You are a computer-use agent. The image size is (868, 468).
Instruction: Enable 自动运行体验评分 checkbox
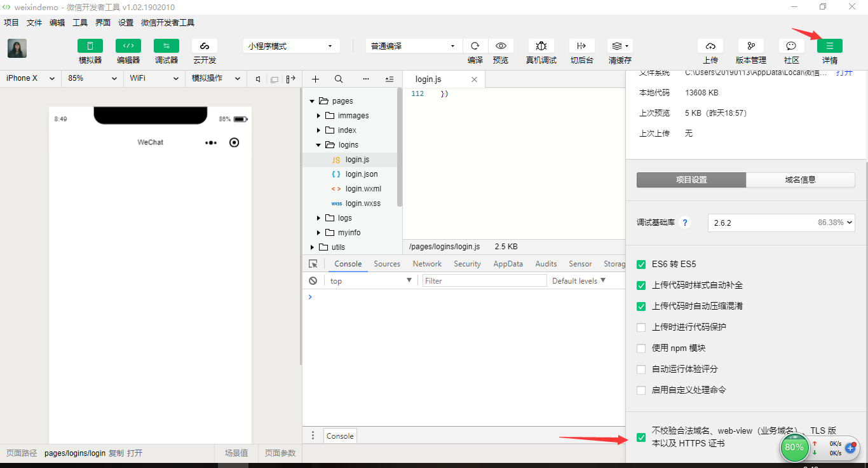[x=641, y=369]
